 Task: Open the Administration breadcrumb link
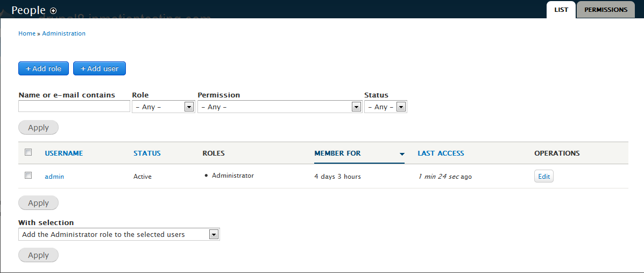tap(63, 33)
